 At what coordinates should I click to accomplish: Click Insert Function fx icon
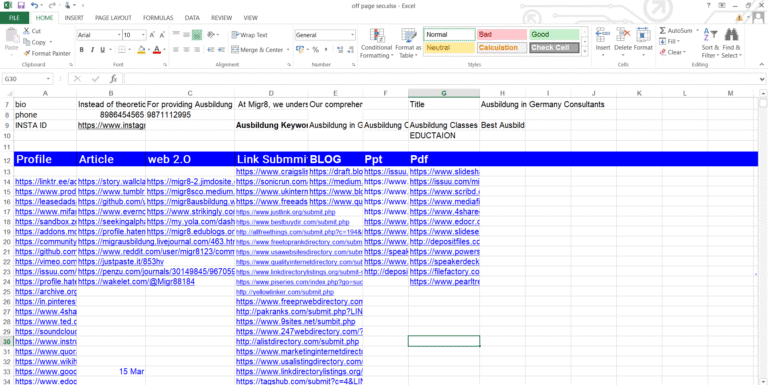113,79
